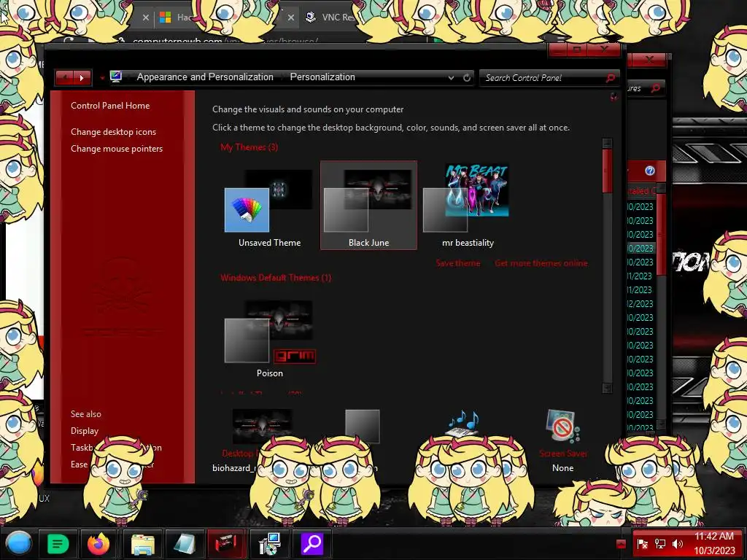The height and width of the screenshot is (560, 747).
Task: Launch Firefox from the taskbar
Action: [98, 543]
